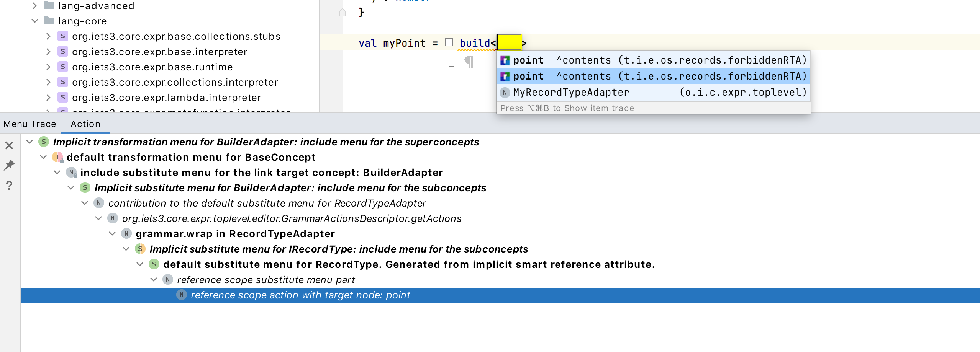Click the paragraph mark in the editor
The height and width of the screenshot is (352, 980).
click(x=468, y=61)
